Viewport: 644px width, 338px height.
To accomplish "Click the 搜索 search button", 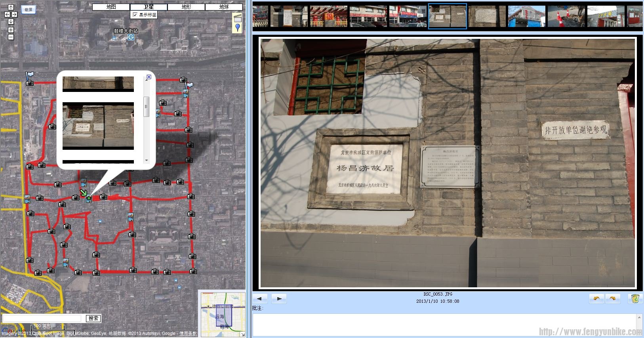I will [93, 318].
